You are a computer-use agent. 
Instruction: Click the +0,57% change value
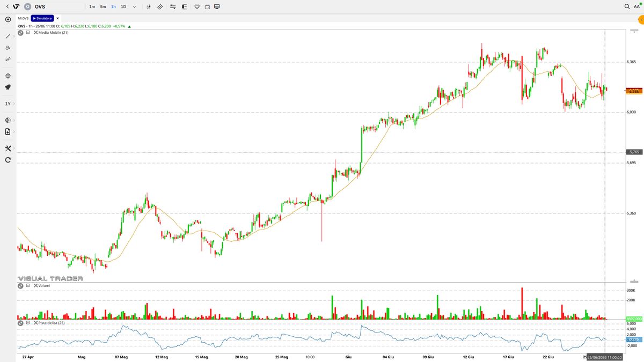pyautogui.click(x=120, y=26)
